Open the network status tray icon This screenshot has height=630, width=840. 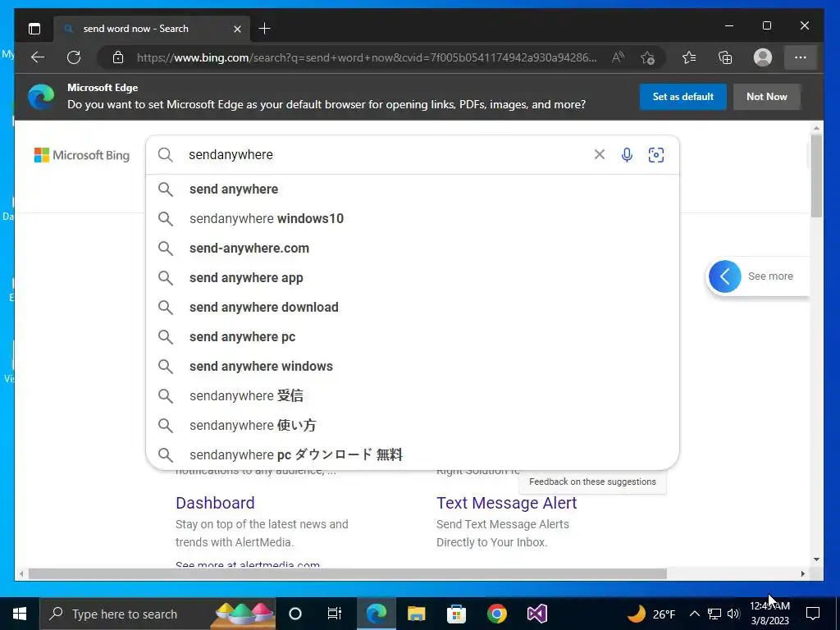(714, 614)
